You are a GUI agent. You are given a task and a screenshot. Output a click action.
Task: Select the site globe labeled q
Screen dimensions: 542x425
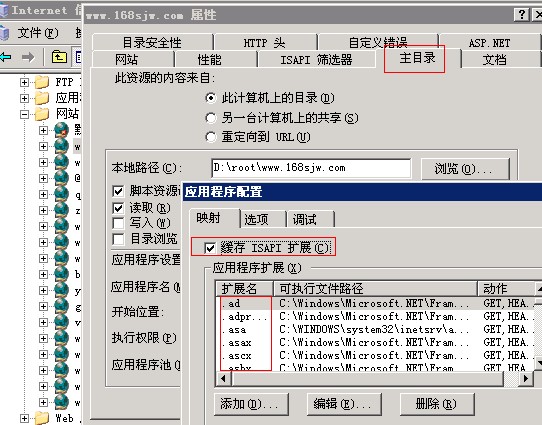62,194
